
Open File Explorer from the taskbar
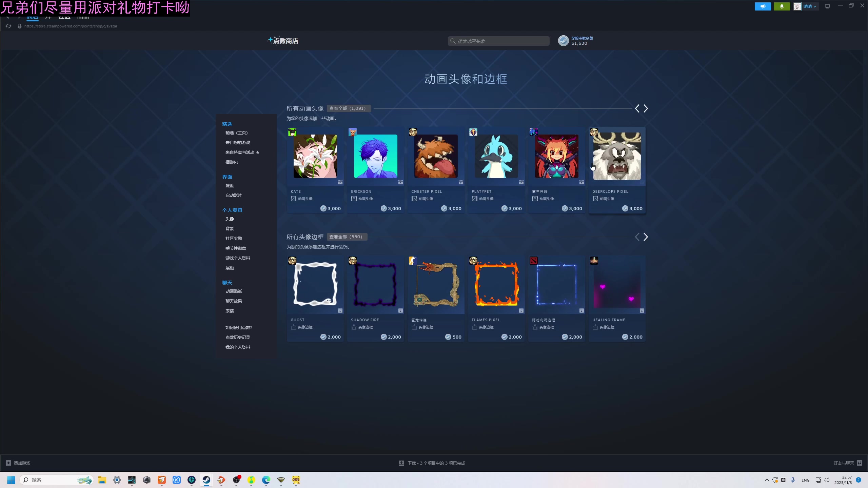click(102, 480)
